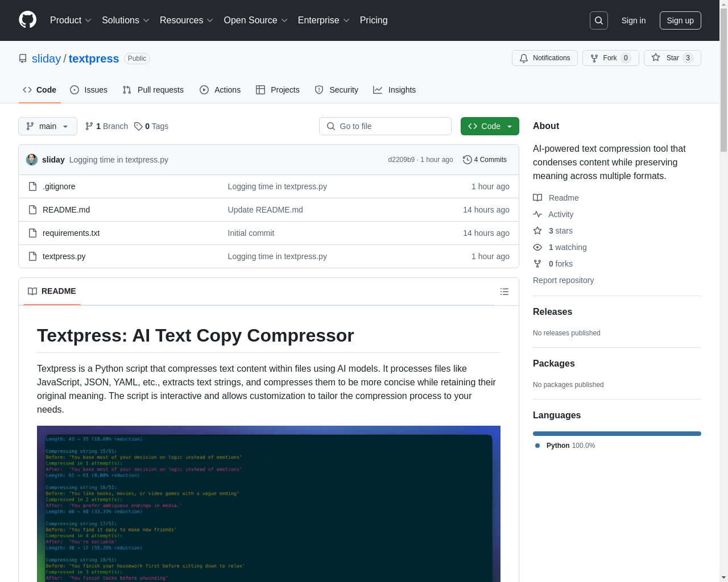This screenshot has width=728, height=582.
Task: Open Readme link in About sidebar
Action: [x=556, y=198]
